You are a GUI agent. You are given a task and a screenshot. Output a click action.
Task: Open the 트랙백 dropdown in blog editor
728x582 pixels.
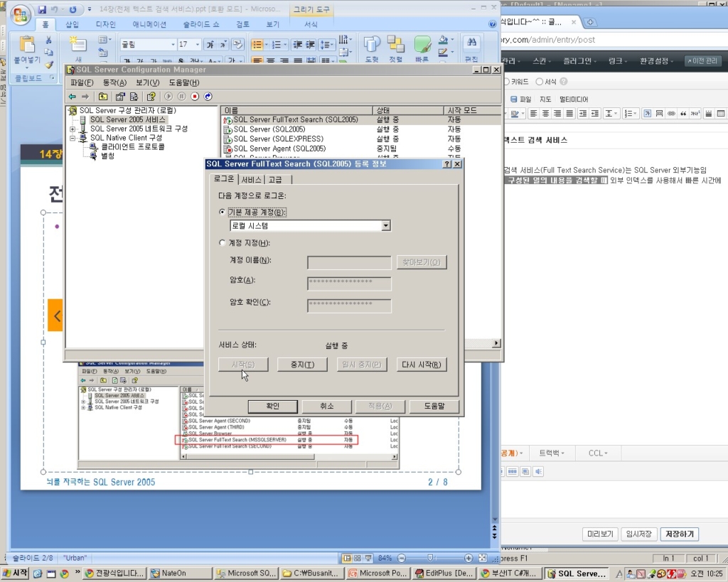[552, 453]
